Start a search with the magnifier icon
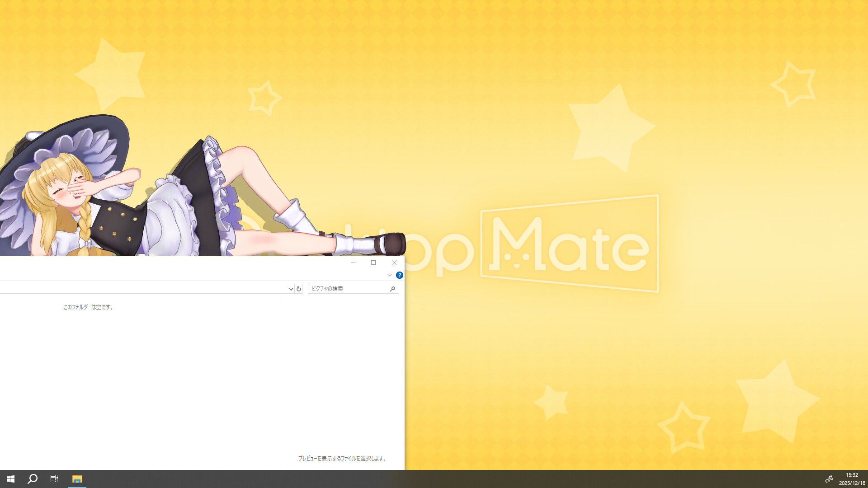Image resolution: width=868 pixels, height=488 pixels. pos(392,289)
